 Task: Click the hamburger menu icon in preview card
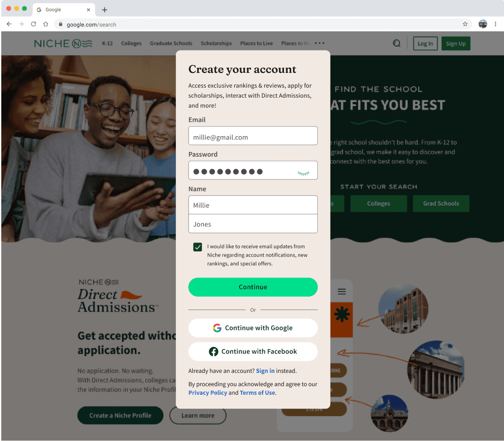tap(342, 291)
